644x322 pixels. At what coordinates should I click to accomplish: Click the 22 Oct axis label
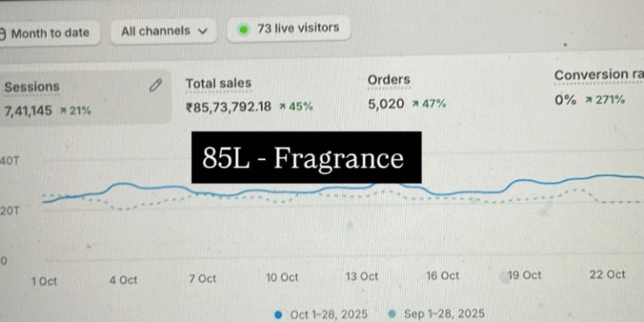[607, 274]
